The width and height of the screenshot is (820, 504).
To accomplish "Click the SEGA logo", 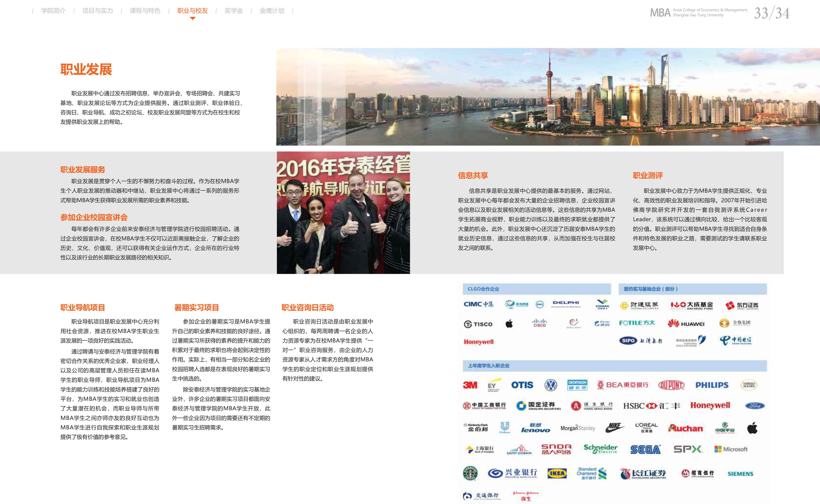I will click(x=645, y=450).
